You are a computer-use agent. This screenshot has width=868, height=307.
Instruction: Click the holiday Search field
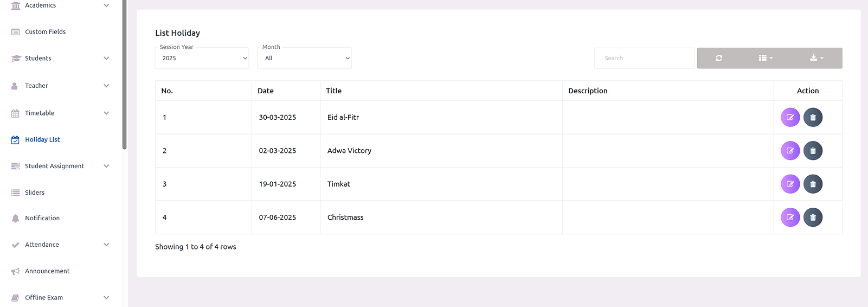(644, 58)
